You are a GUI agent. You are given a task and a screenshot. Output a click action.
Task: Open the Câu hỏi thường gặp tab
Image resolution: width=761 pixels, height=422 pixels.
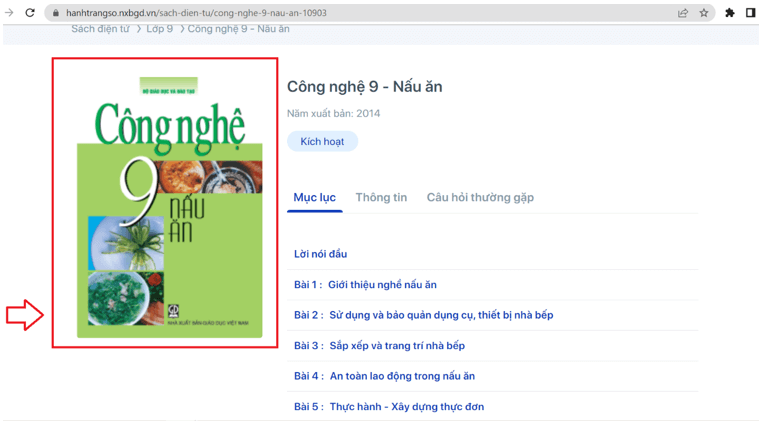pos(480,198)
